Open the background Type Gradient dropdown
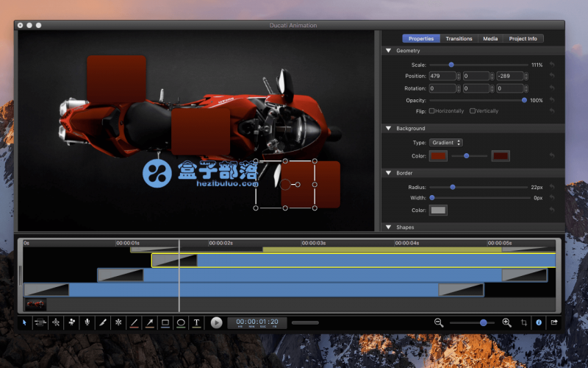The height and width of the screenshot is (368, 588). point(446,143)
